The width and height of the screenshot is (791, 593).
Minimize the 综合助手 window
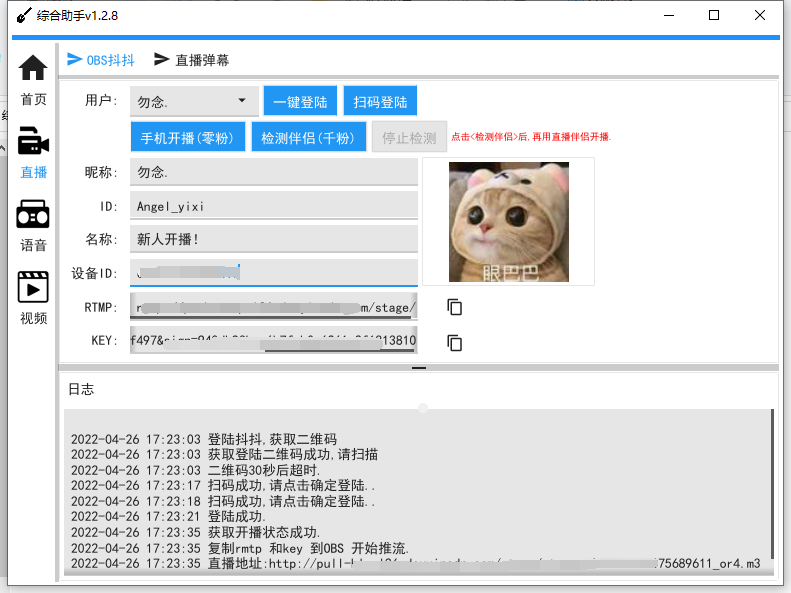pyautogui.click(x=669, y=16)
